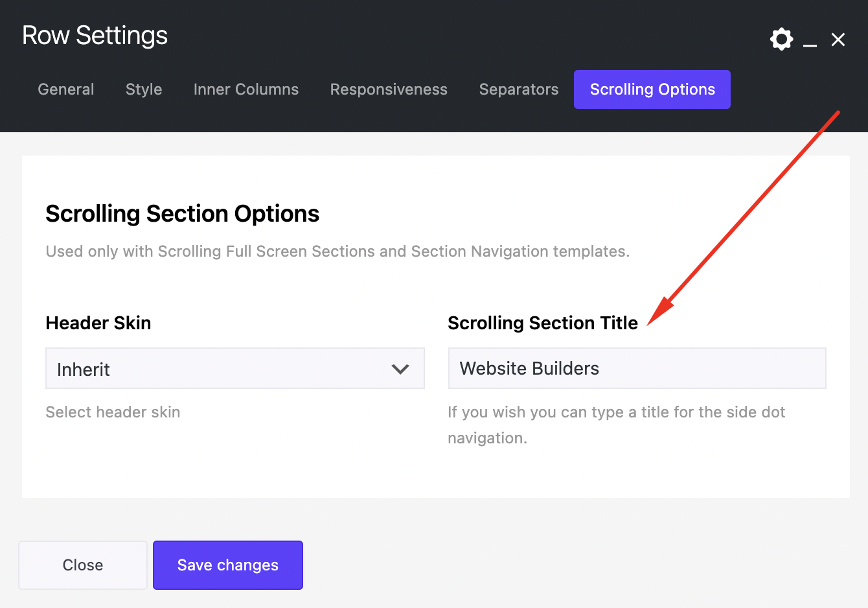Click the Scrolling Section Options heading
The width and height of the screenshot is (868, 608).
182,213
